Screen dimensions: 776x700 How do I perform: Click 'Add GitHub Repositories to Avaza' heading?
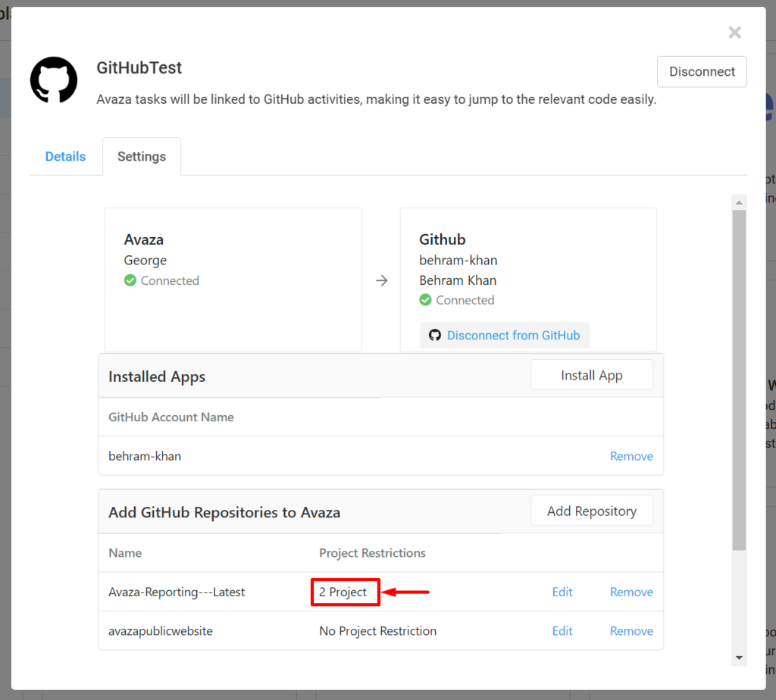[224, 512]
